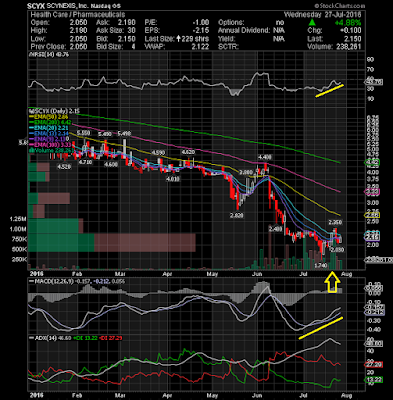Click the +4.88% change percentage

[x=348, y=23]
